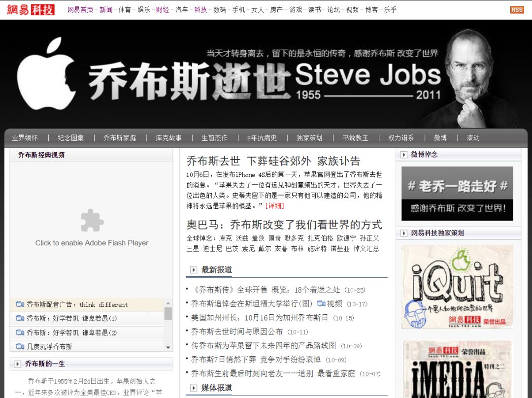Select 库克故事 in the navigation bar

pos(168,138)
